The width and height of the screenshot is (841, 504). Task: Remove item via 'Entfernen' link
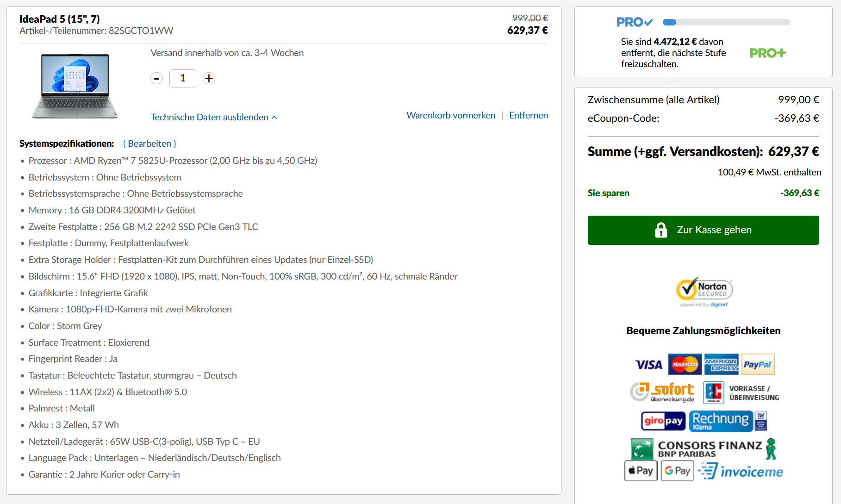(529, 115)
